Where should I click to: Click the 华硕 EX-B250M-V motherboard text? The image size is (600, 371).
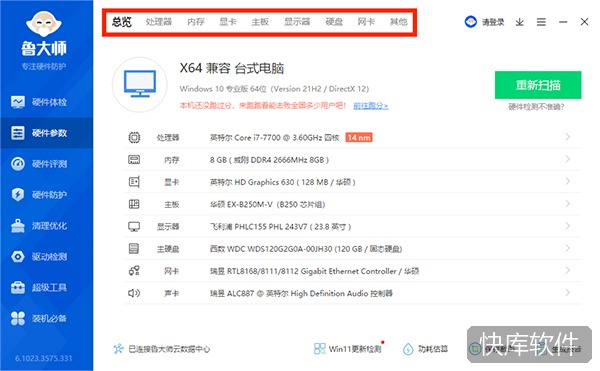click(x=267, y=204)
